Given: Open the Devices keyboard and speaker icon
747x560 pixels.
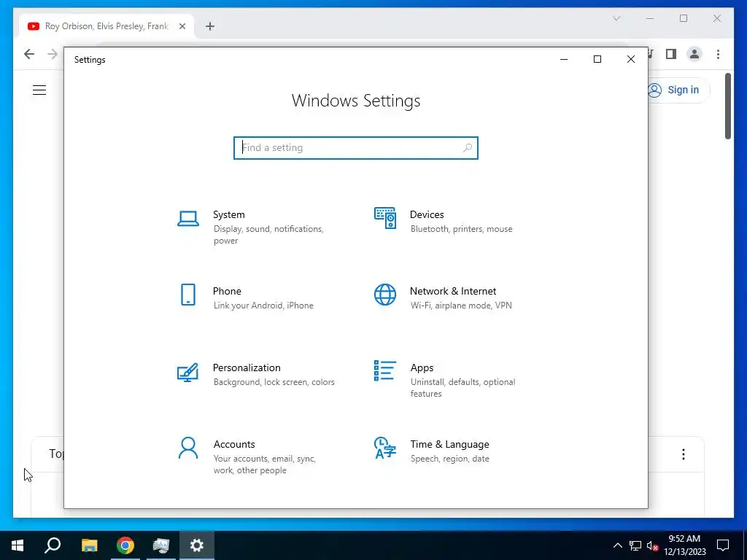Looking at the screenshot, I should pos(385,218).
